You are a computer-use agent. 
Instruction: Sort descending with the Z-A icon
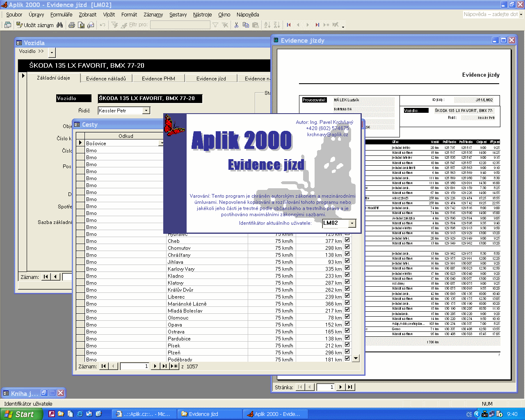(x=276, y=25)
